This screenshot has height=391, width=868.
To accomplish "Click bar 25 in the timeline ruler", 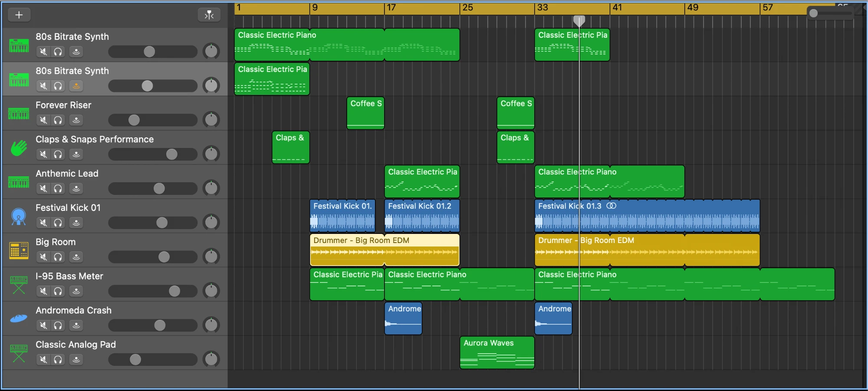I will (x=467, y=7).
